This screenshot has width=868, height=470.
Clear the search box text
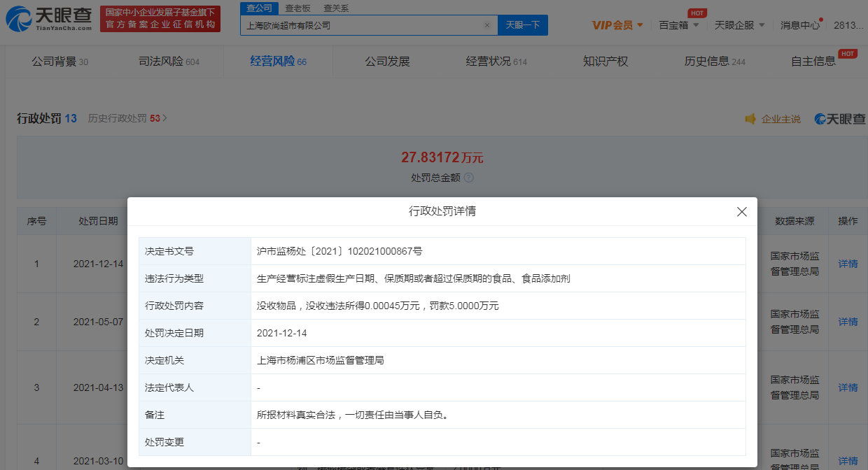click(x=487, y=25)
